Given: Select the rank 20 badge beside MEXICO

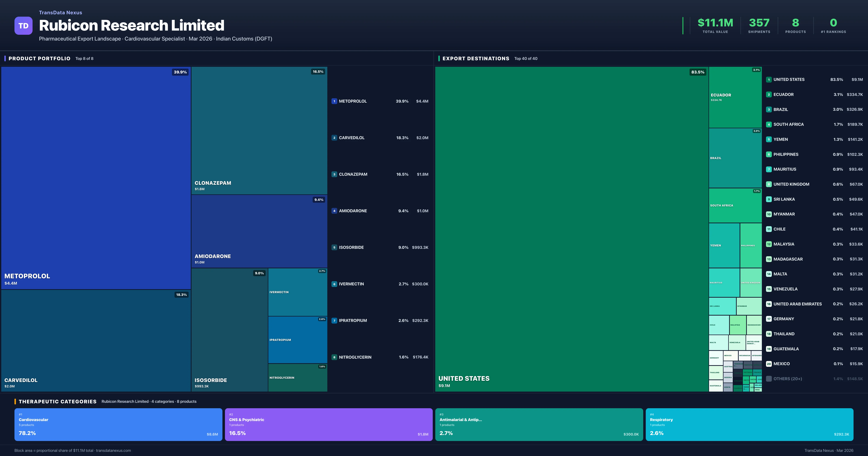Looking at the screenshot, I should pyautogui.click(x=769, y=364).
